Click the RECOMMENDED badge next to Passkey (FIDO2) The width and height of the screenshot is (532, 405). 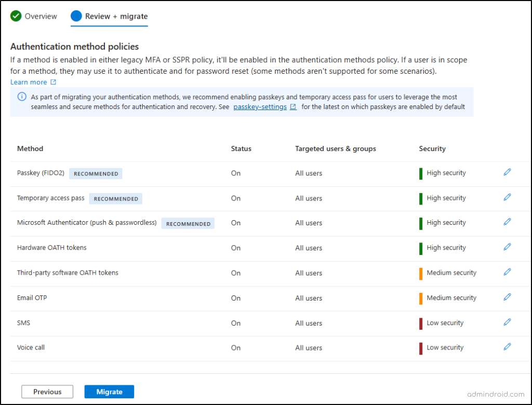tap(96, 173)
